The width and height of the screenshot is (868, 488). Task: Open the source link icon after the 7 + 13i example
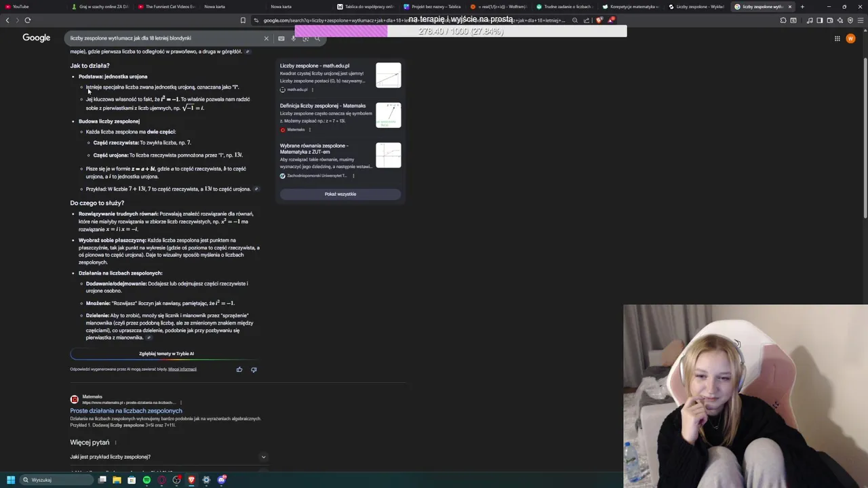tap(256, 189)
